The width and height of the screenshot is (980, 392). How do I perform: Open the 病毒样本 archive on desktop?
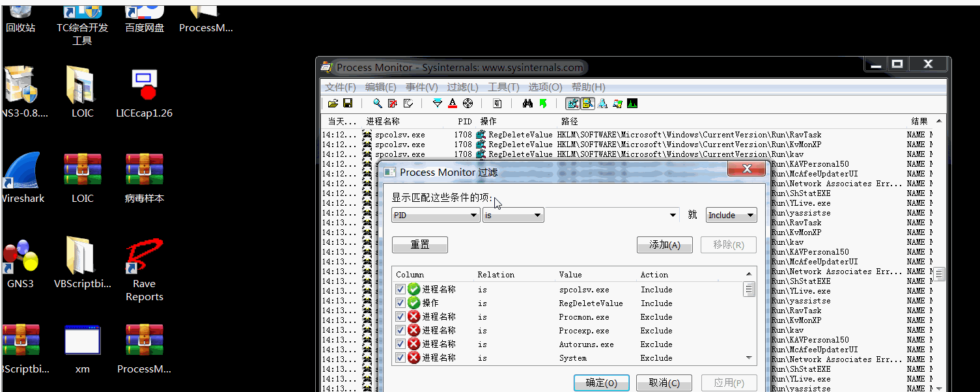[x=145, y=178]
